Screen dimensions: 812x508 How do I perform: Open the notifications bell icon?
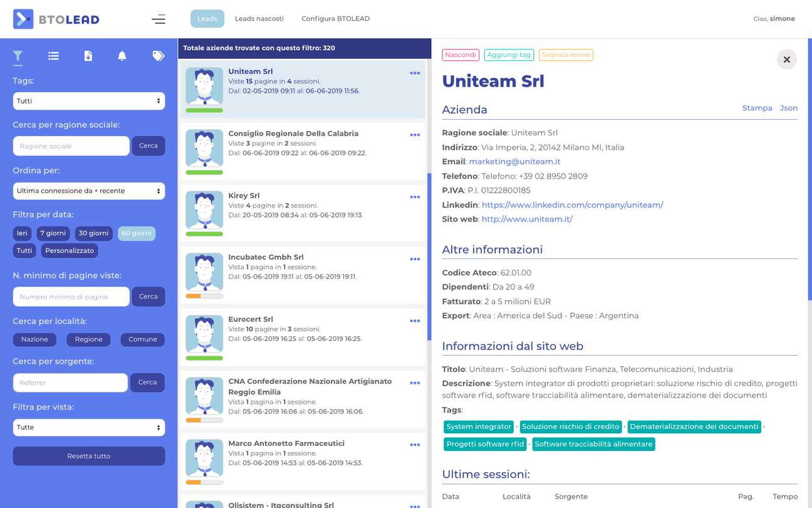click(122, 56)
